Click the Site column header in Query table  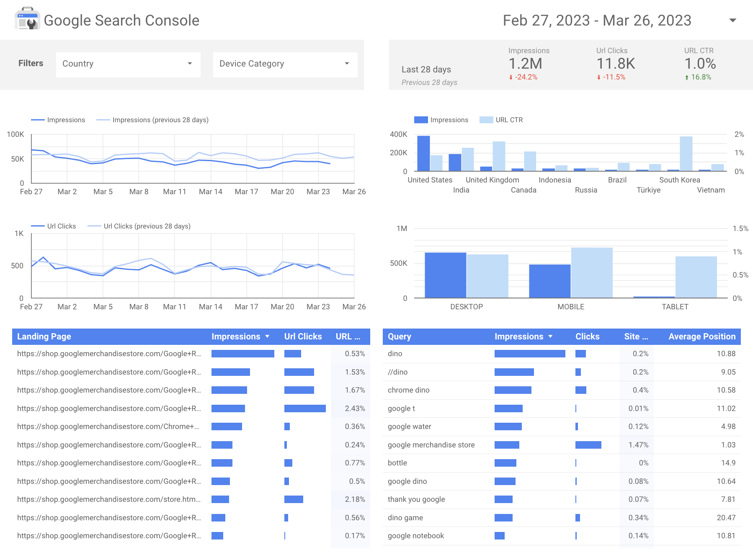coord(636,337)
